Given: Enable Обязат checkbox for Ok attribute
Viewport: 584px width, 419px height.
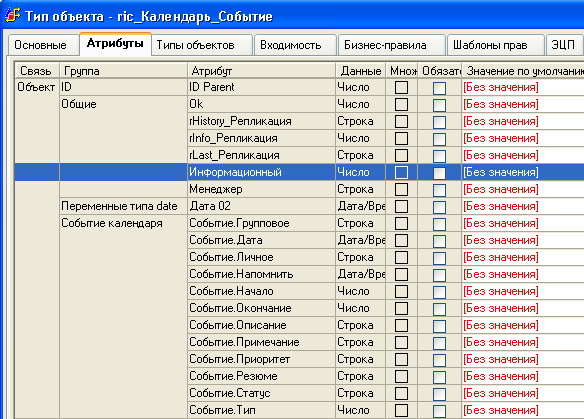Looking at the screenshot, I should click(x=439, y=105).
